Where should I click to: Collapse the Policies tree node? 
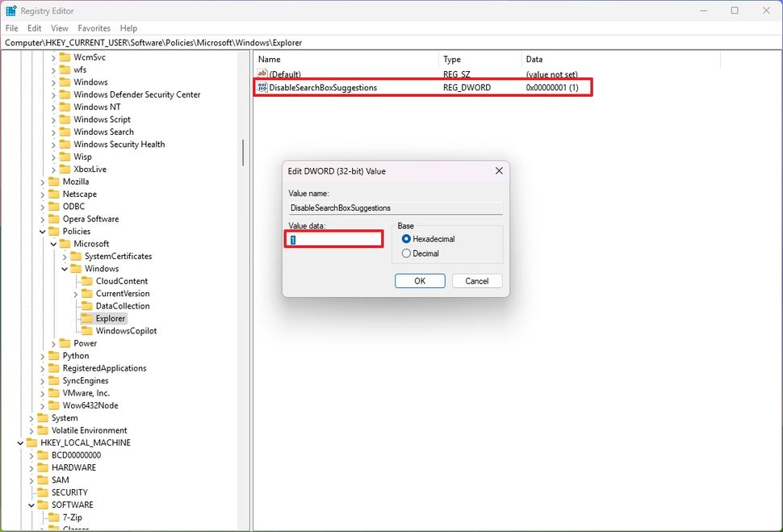42,231
